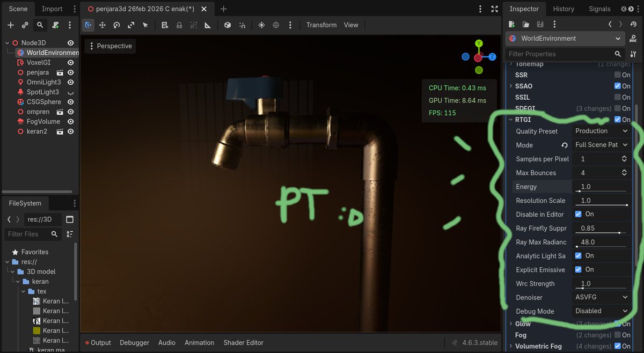Uncheck Disable in Editor checkbox

pyautogui.click(x=578, y=214)
